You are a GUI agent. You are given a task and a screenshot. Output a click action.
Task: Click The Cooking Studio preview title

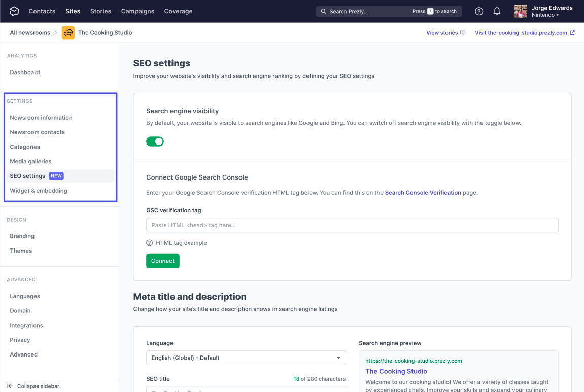click(396, 371)
